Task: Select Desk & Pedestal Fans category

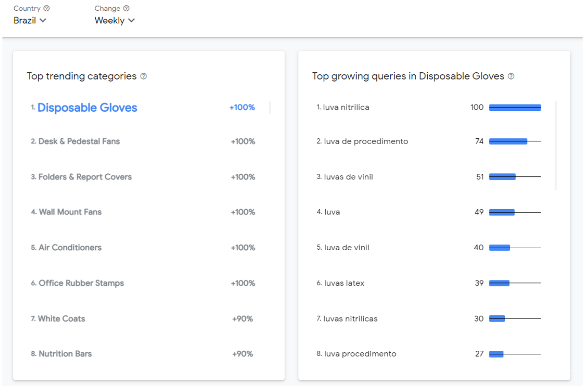Action: point(79,141)
